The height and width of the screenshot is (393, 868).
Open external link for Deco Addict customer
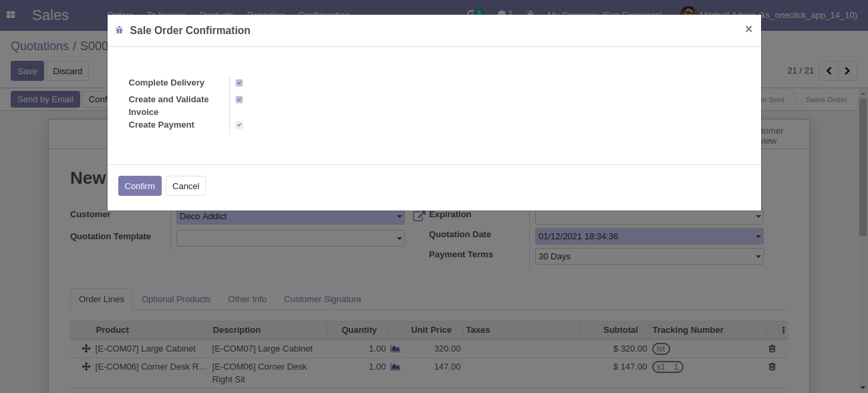[x=419, y=216]
